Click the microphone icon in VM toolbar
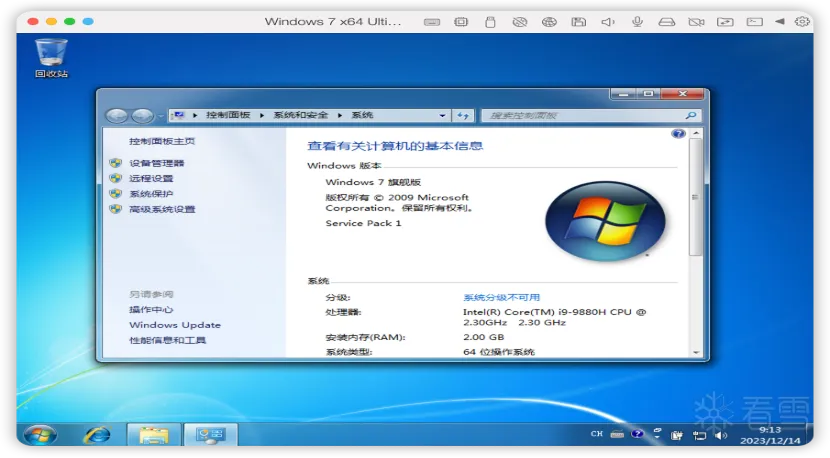Viewport: 830px width, 458px height. coord(637,22)
